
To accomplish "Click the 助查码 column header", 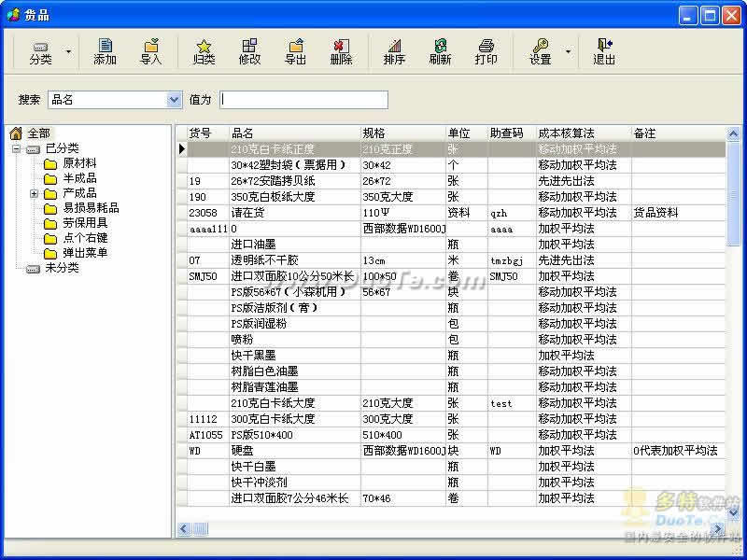I will [x=512, y=133].
